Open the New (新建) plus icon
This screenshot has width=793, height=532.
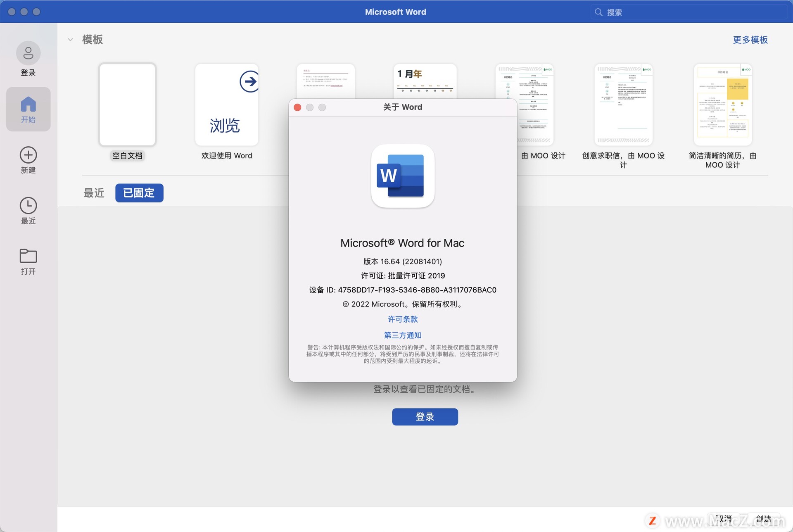[x=28, y=155]
